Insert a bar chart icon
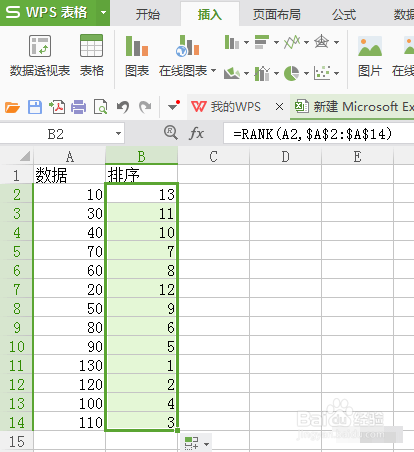414x452 pixels. coord(262,42)
